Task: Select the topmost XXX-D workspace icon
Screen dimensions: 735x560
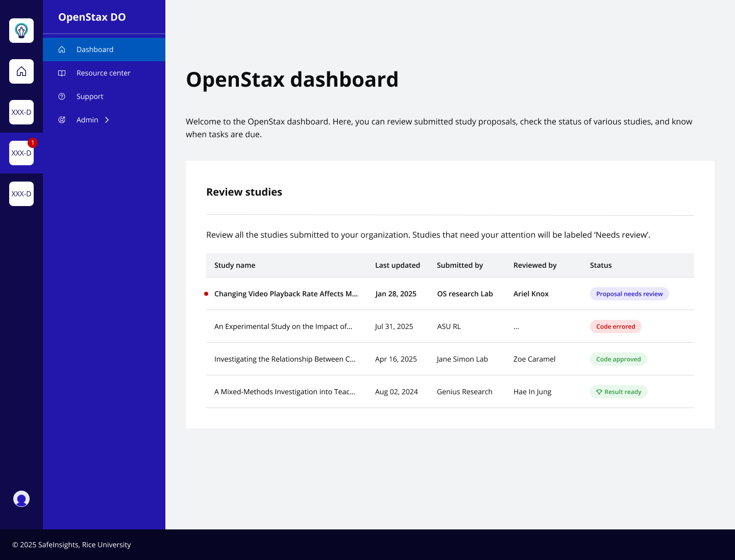Action: (21, 112)
